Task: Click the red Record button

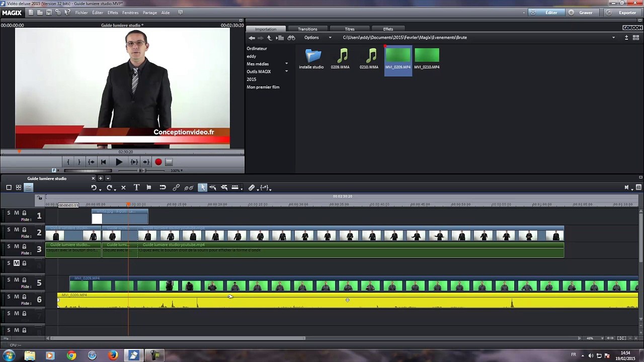Action: tap(158, 162)
